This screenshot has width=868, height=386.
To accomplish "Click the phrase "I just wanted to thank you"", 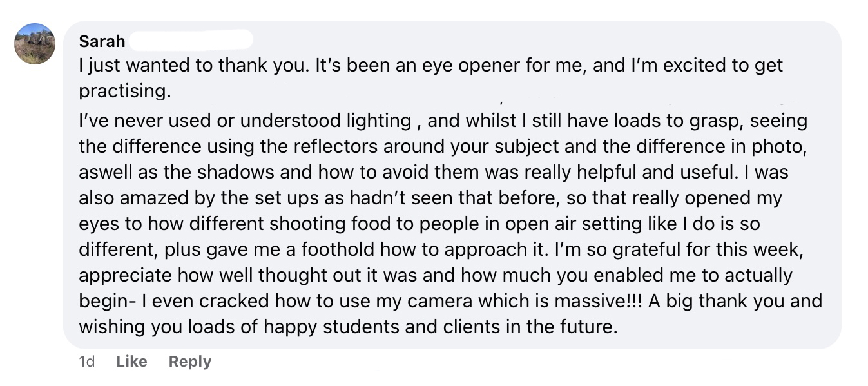I will pyautogui.click(x=193, y=65).
